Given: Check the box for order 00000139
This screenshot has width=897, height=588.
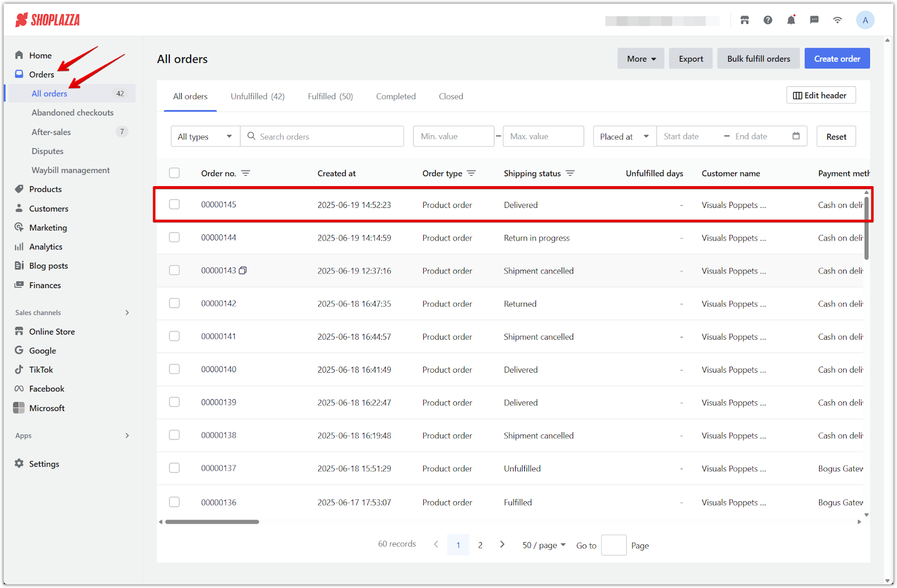Looking at the screenshot, I should pyautogui.click(x=174, y=402).
